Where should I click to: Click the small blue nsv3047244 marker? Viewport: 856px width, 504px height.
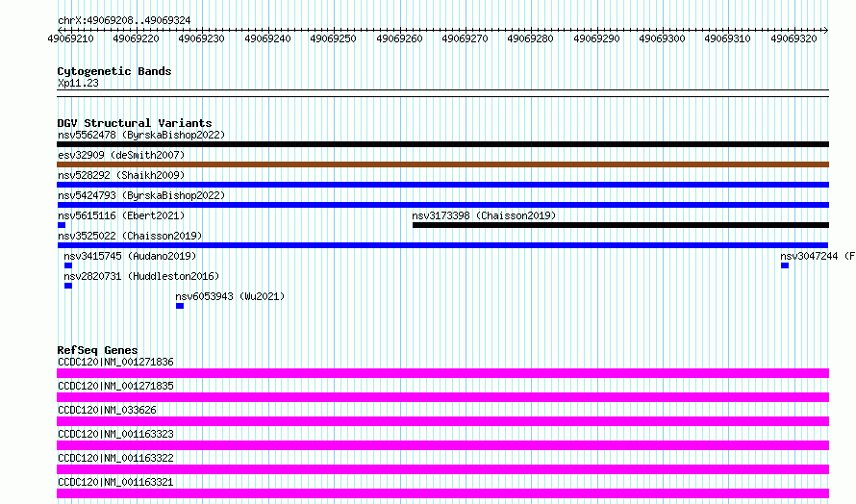tap(785, 265)
